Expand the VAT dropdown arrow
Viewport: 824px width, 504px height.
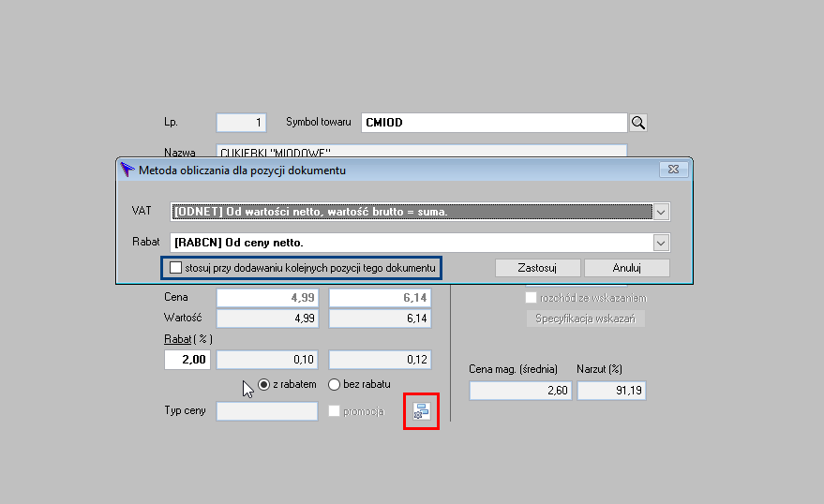point(661,212)
